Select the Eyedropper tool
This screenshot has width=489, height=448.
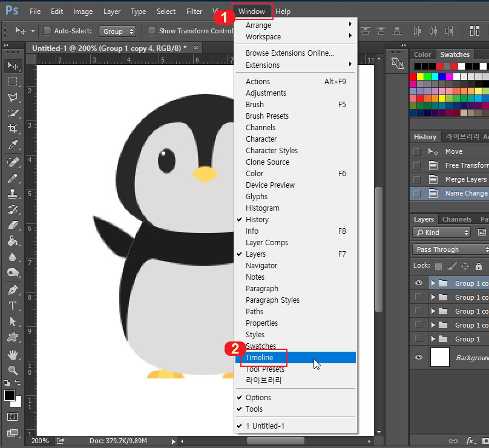click(x=13, y=145)
